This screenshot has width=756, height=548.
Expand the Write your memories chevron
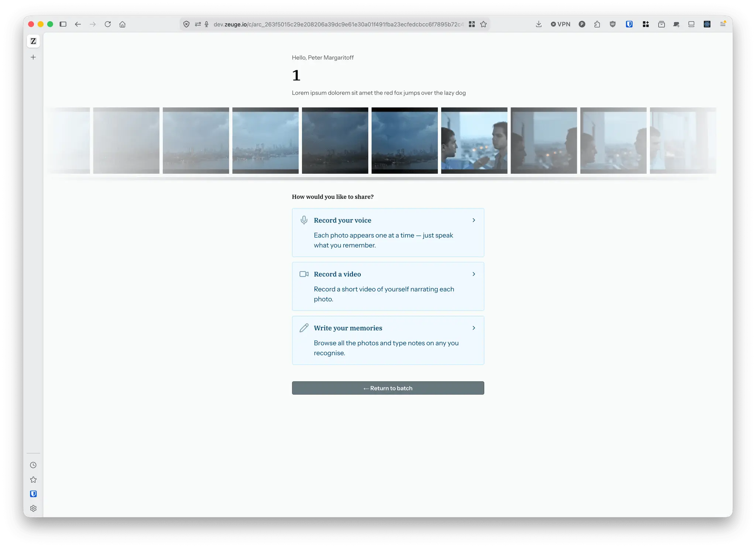coord(474,328)
